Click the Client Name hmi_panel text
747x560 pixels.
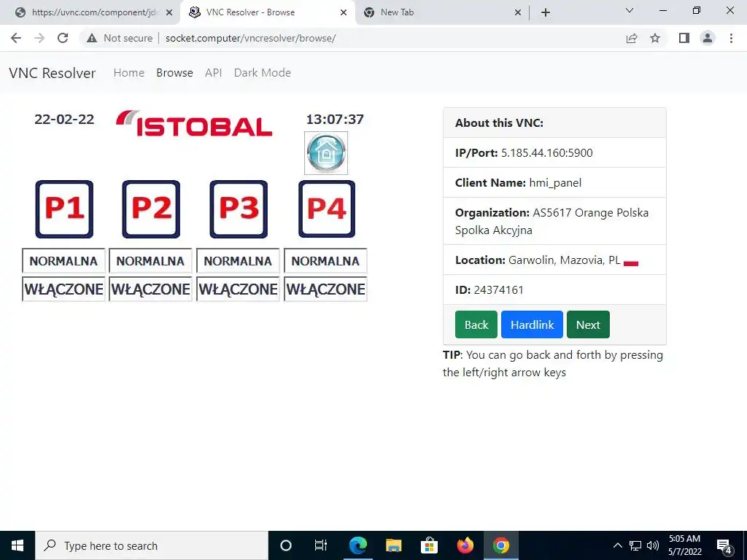tap(555, 183)
